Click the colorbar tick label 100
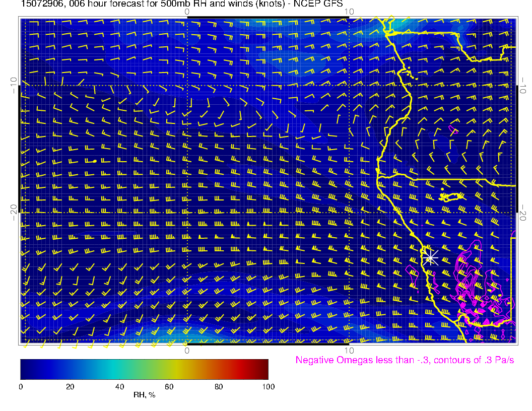This screenshot has height=411, width=532. (268, 386)
